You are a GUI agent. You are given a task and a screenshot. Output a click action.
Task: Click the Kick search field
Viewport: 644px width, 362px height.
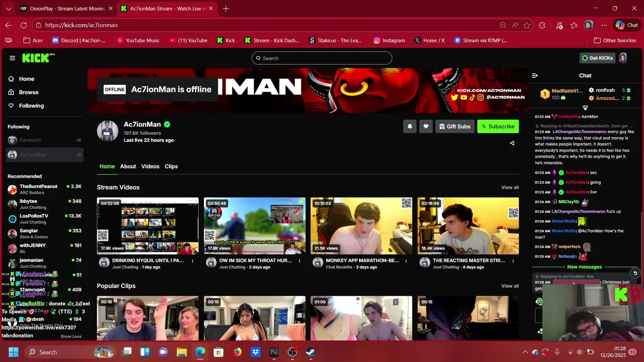(x=321, y=58)
